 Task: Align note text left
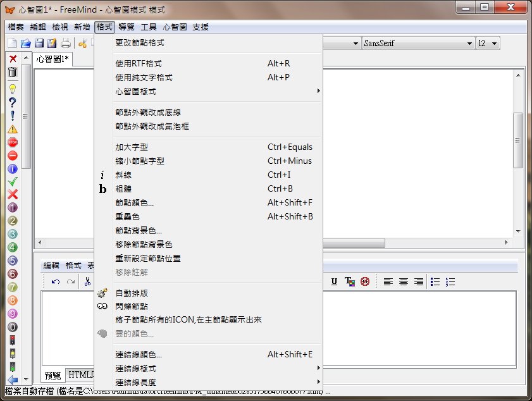tap(388, 281)
